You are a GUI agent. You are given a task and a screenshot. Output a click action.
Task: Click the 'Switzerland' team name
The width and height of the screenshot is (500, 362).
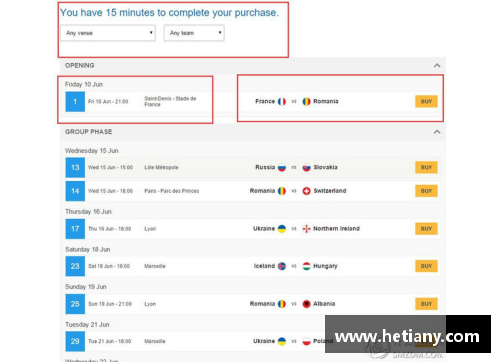[330, 191]
